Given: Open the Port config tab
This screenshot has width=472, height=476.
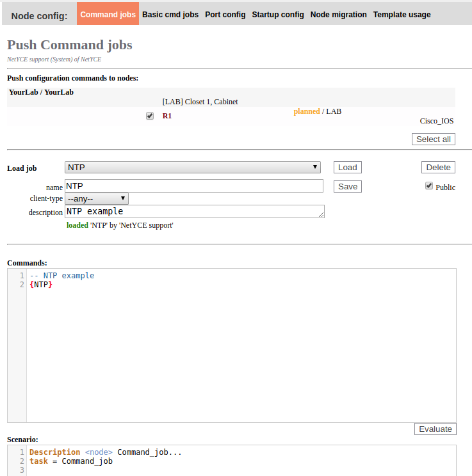Looking at the screenshot, I should pyautogui.click(x=225, y=14).
